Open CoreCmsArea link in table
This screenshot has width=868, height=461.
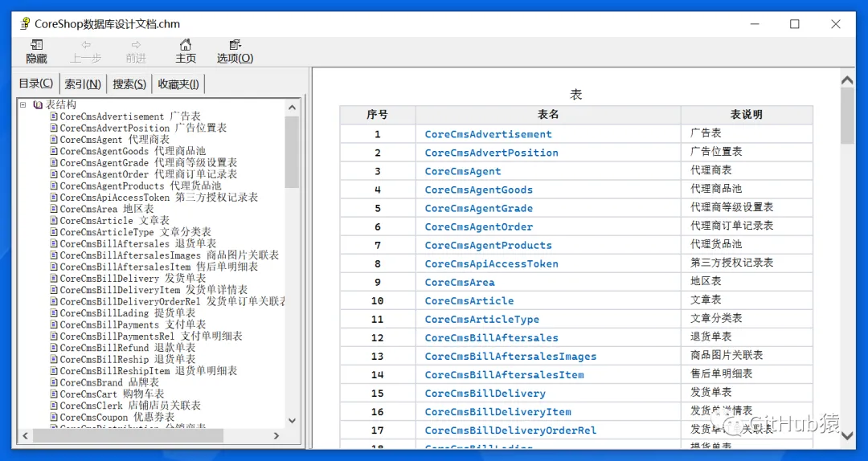[460, 282]
